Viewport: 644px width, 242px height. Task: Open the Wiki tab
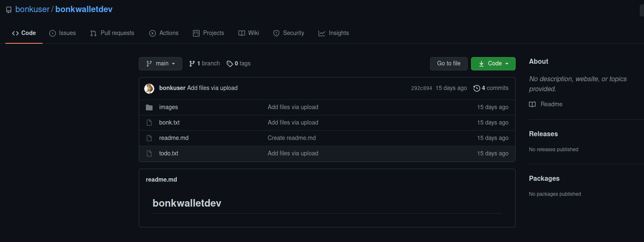tap(249, 33)
